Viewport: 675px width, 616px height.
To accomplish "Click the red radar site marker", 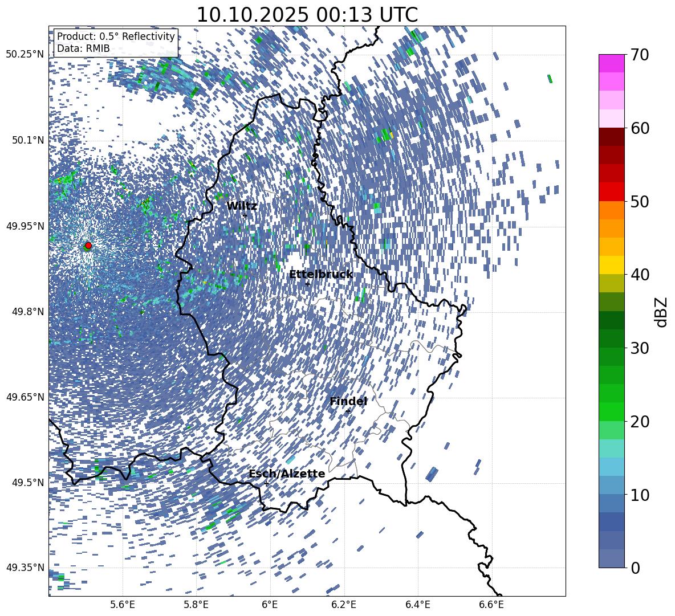I will 88,246.
